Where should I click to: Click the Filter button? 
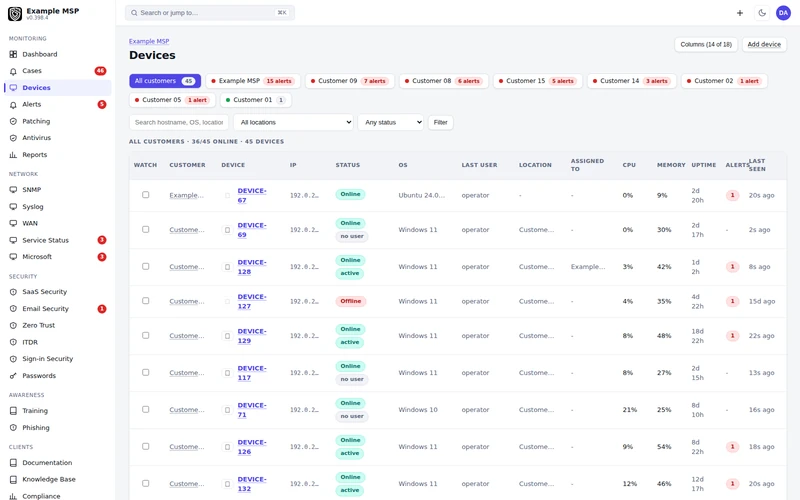tap(440, 122)
